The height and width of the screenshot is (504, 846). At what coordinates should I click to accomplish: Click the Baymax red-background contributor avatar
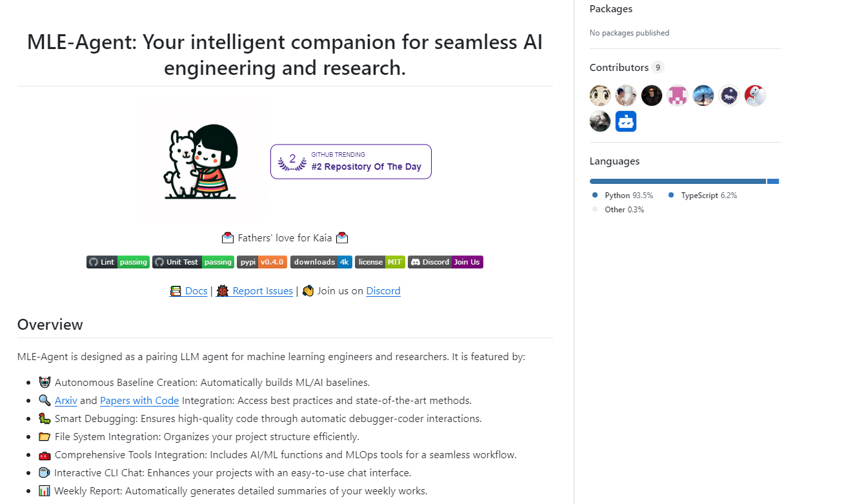(755, 96)
